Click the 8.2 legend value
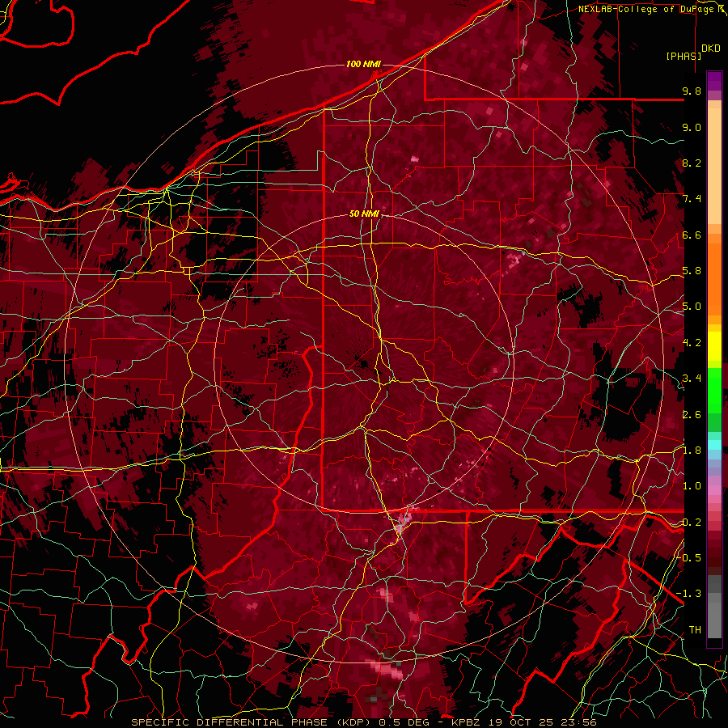Screen dimensions: 728x728 tap(692, 163)
